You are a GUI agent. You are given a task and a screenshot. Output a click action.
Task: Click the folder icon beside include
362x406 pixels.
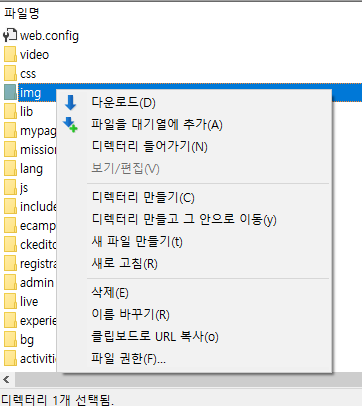(10, 207)
